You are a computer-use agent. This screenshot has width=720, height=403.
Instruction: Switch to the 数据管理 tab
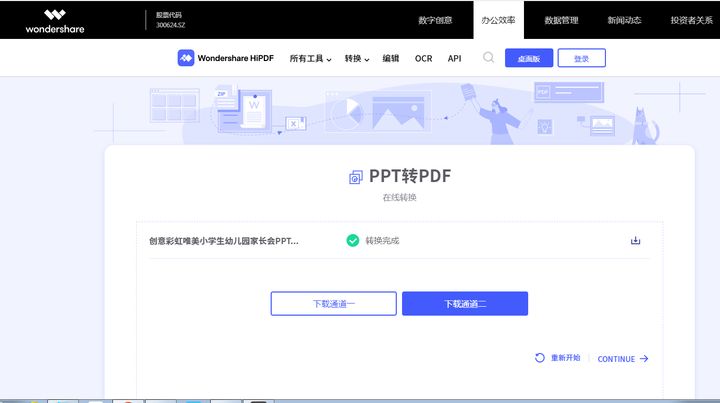[561, 20]
